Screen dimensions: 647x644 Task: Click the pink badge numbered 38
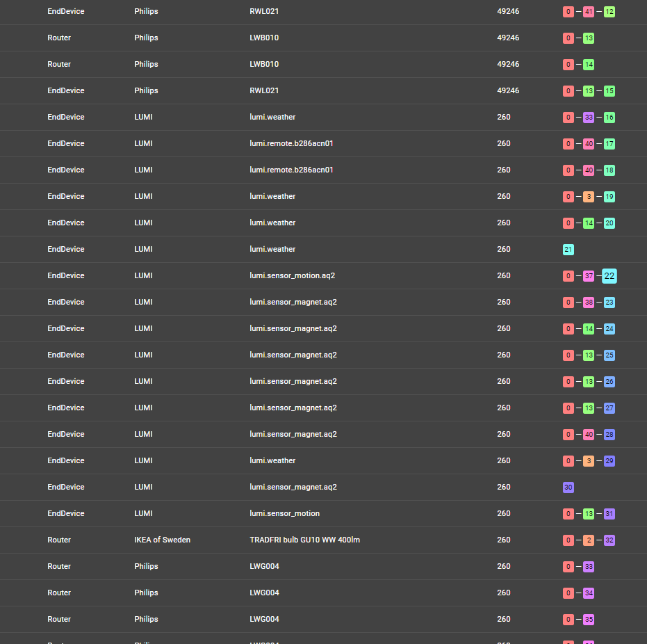pyautogui.click(x=589, y=303)
